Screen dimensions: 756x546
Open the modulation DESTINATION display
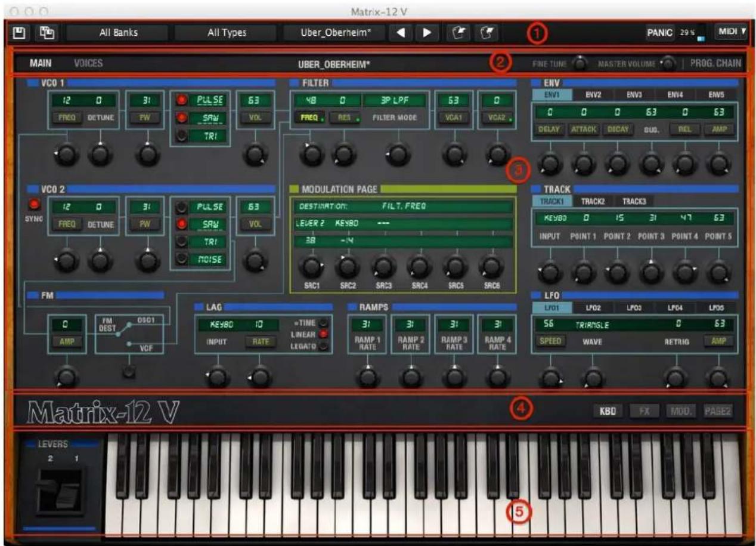[403, 206]
